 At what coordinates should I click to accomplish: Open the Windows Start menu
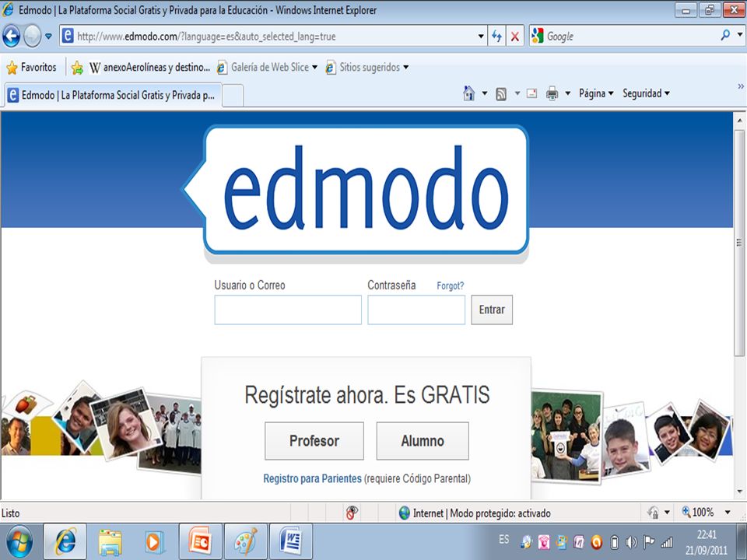click(x=19, y=541)
